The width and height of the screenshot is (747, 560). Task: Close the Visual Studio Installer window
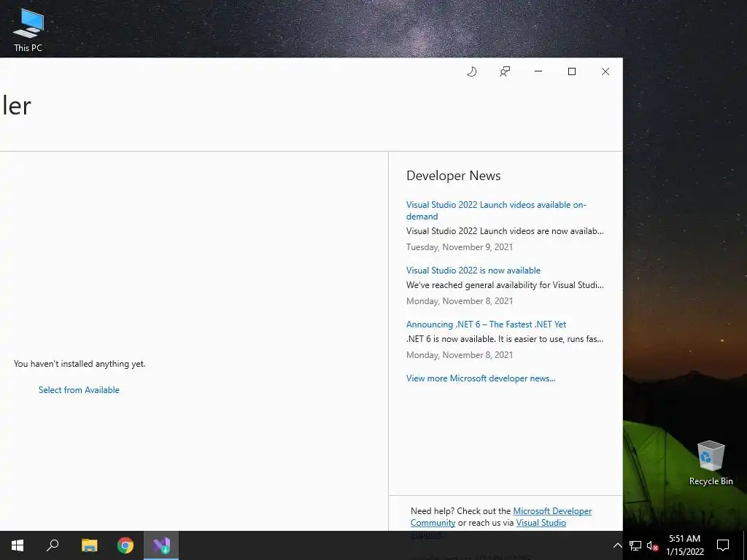tap(605, 71)
